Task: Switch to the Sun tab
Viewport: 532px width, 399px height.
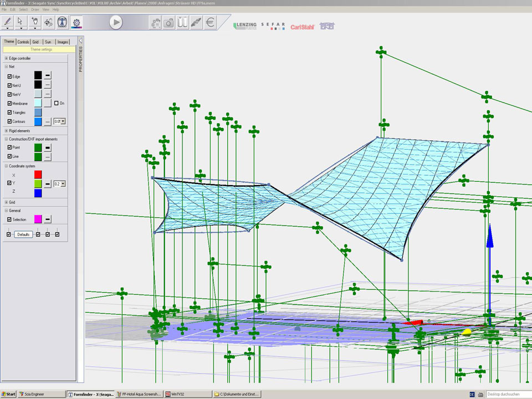Action: [x=48, y=42]
